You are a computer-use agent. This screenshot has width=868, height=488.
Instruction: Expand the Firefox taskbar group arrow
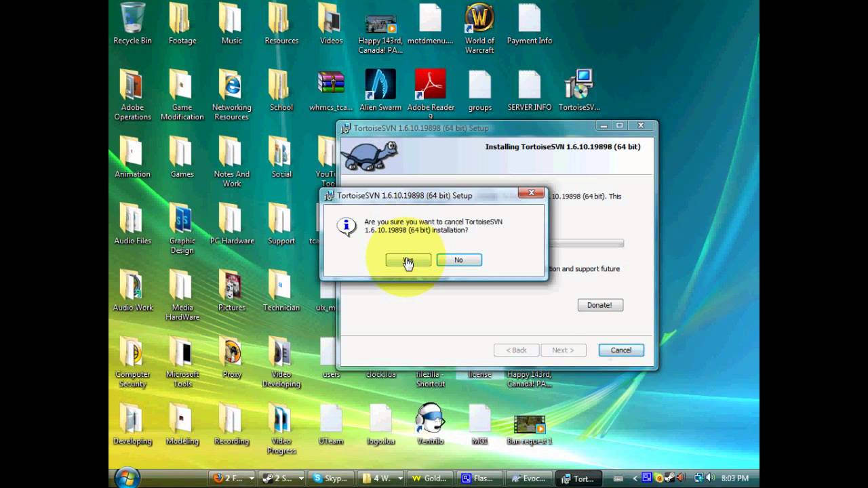(252, 479)
